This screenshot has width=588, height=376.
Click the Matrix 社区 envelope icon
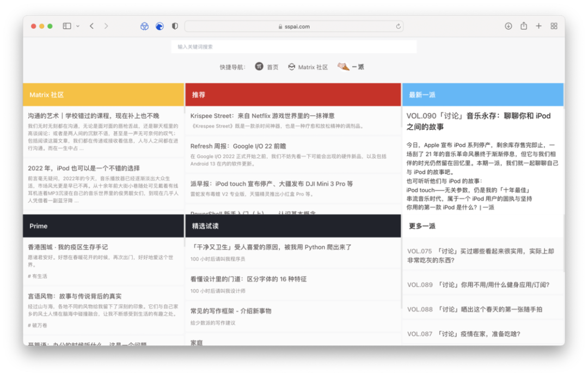click(x=292, y=66)
